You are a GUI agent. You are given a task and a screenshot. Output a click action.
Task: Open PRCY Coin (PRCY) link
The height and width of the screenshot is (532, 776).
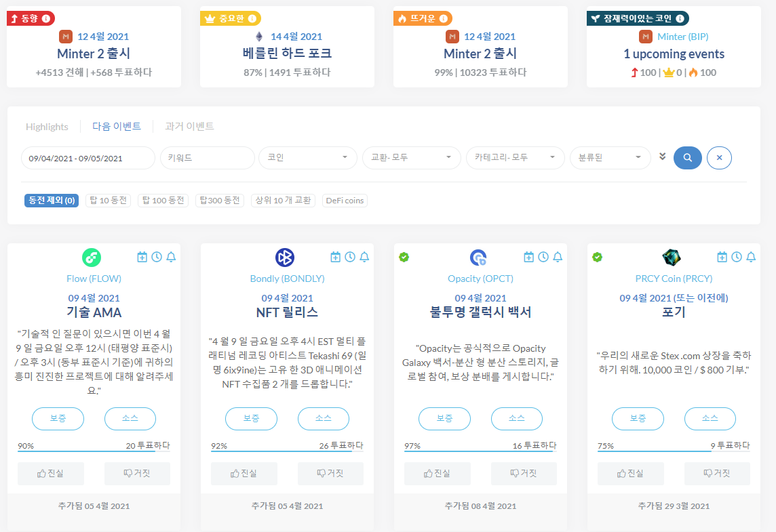674,279
